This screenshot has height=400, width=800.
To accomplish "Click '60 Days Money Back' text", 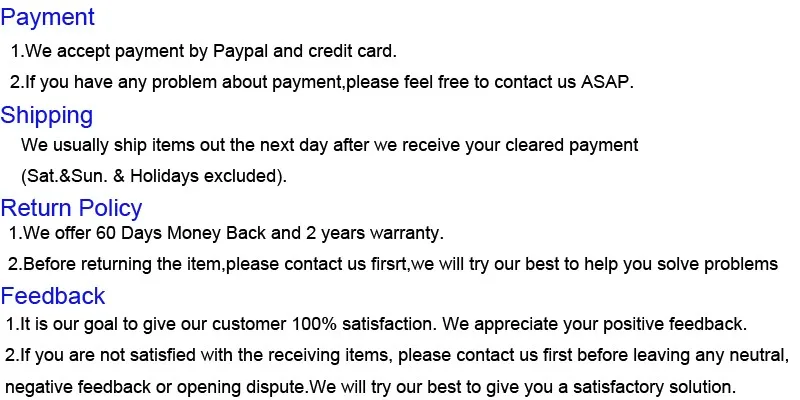I will click(x=181, y=233).
